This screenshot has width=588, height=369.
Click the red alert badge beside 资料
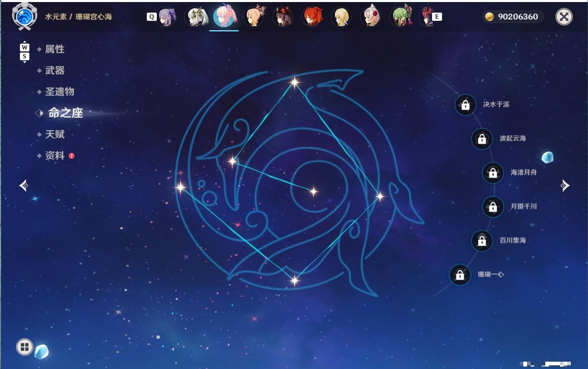72,156
